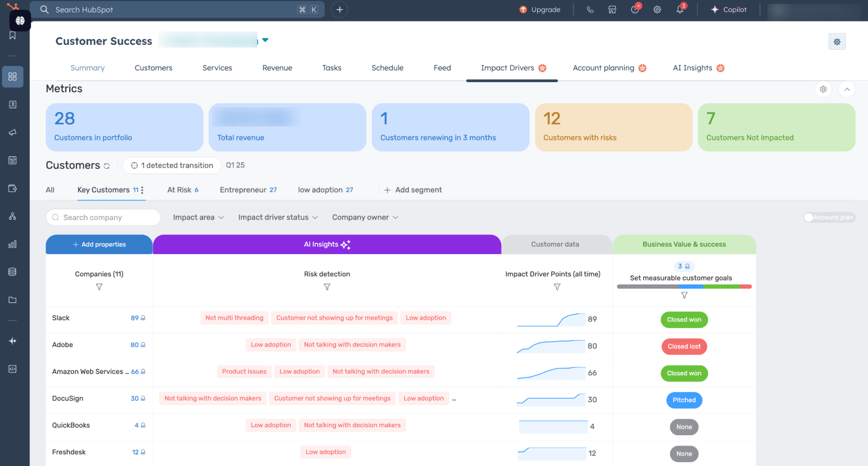Collapse the Metrics section with chevron

tap(847, 89)
